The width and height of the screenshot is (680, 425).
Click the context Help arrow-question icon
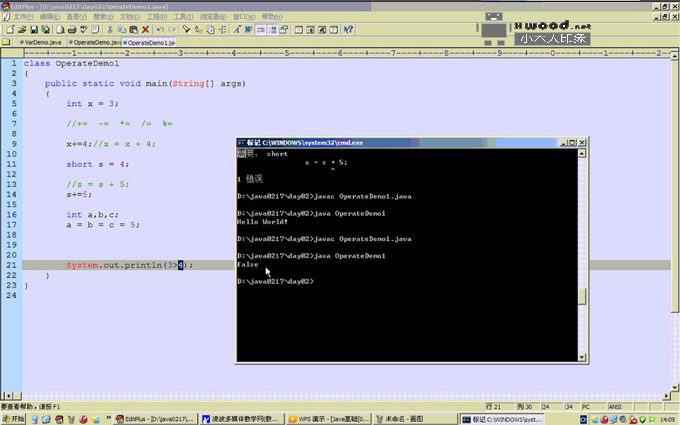click(348, 29)
